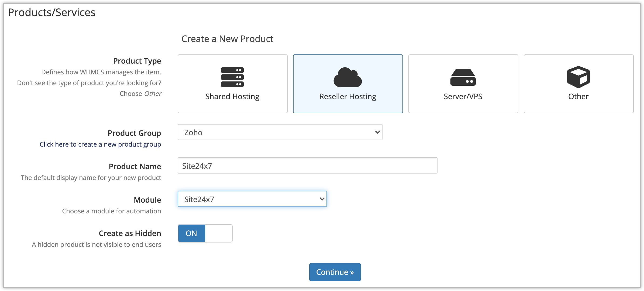The height and width of the screenshot is (291, 644).
Task: Select the Shared Hosting server icon
Action: click(x=232, y=77)
